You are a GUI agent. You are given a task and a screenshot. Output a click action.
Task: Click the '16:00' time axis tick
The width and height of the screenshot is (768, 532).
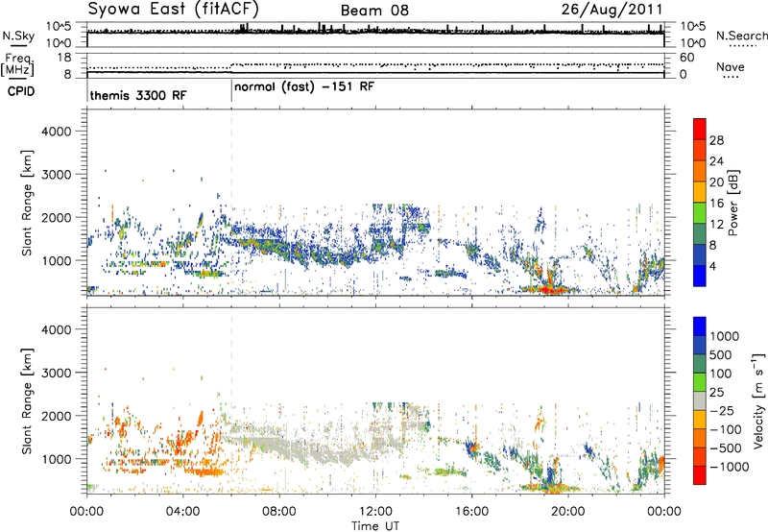point(471,512)
